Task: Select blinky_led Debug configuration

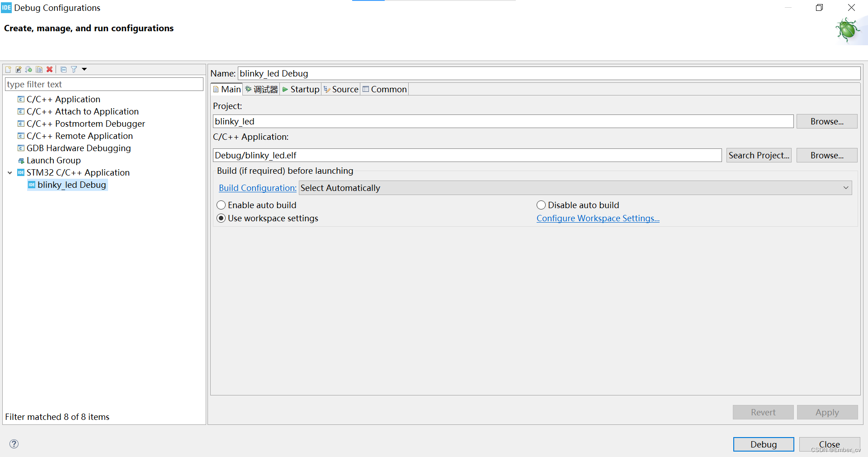Action: (x=72, y=185)
